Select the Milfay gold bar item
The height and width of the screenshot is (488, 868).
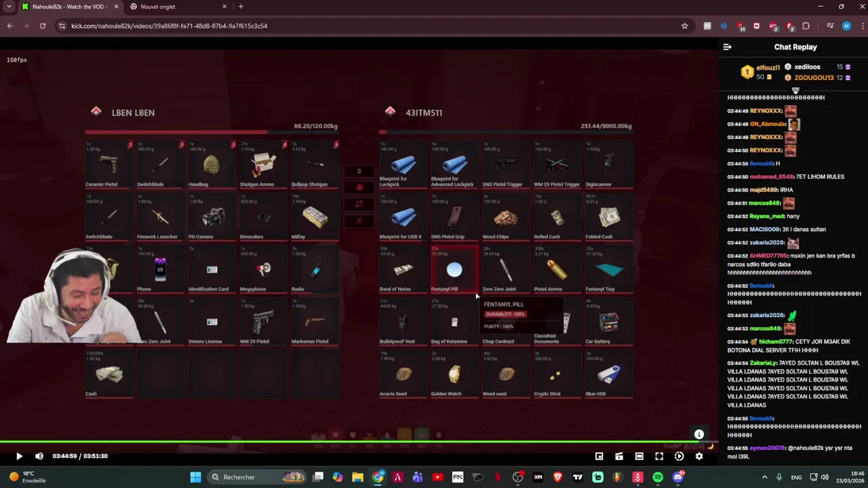click(315, 217)
